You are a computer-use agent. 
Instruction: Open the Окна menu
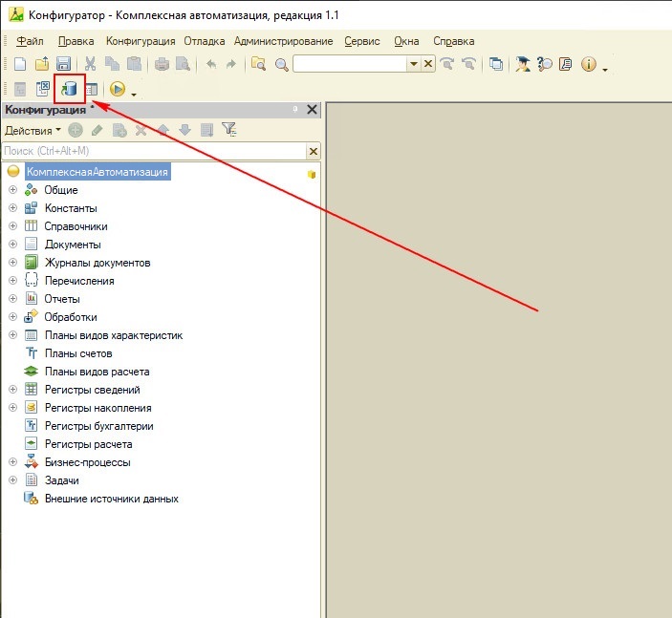point(406,41)
